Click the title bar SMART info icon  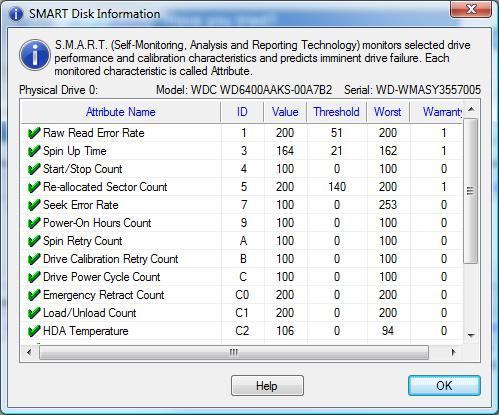point(16,14)
